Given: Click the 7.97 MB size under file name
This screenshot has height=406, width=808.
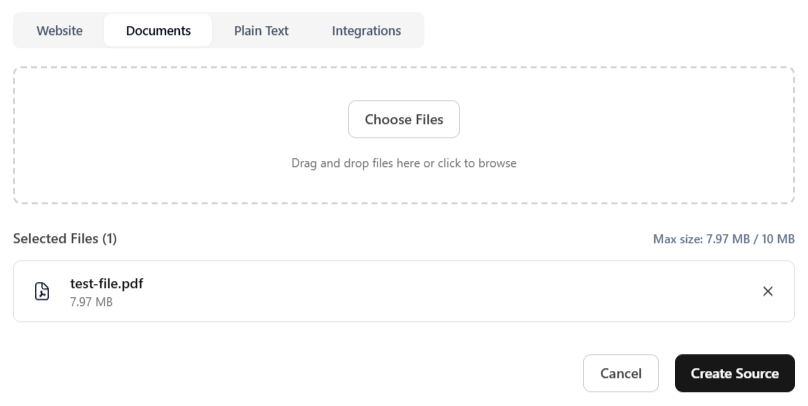Looking at the screenshot, I should (x=91, y=301).
